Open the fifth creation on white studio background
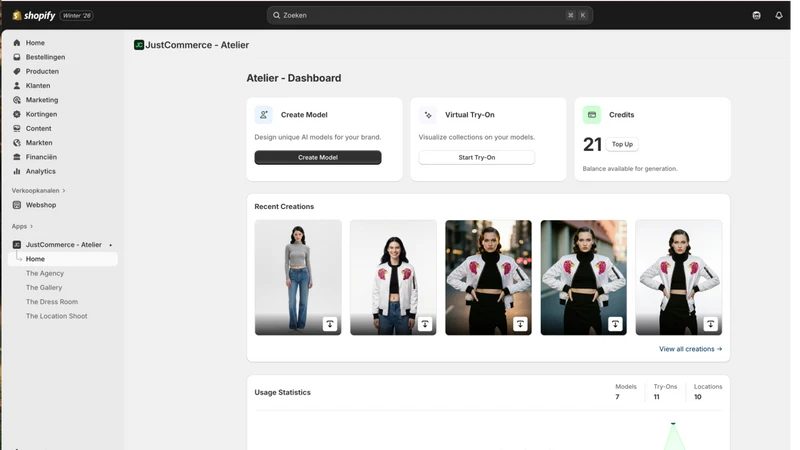Viewport: 800px width, 450px height. (679, 278)
